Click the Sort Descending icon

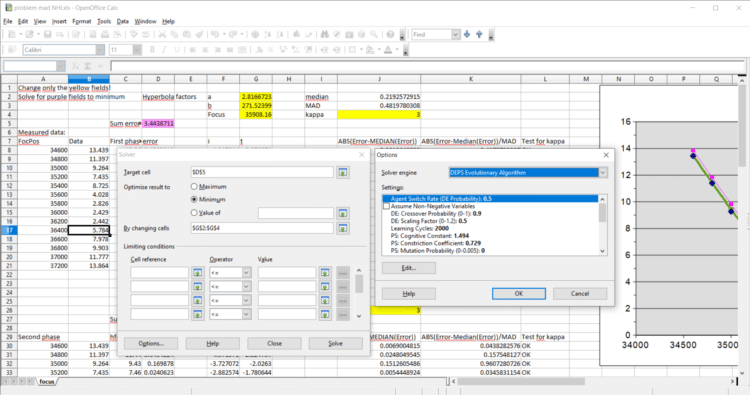click(280, 34)
